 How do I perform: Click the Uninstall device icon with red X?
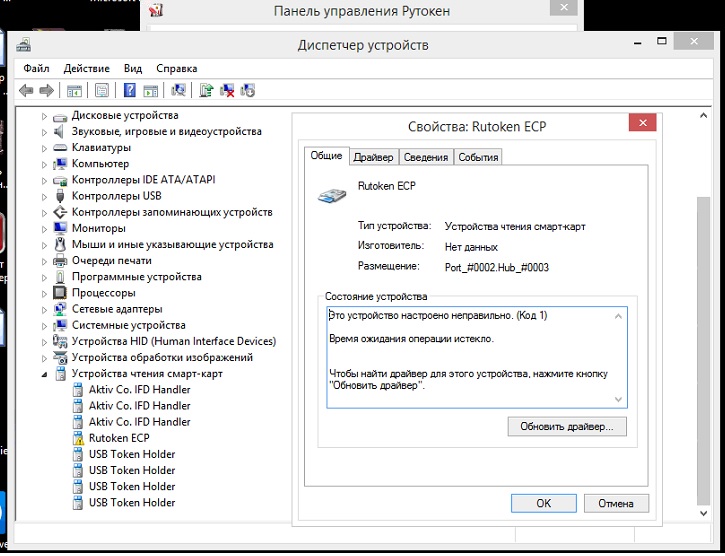pyautogui.click(x=227, y=91)
